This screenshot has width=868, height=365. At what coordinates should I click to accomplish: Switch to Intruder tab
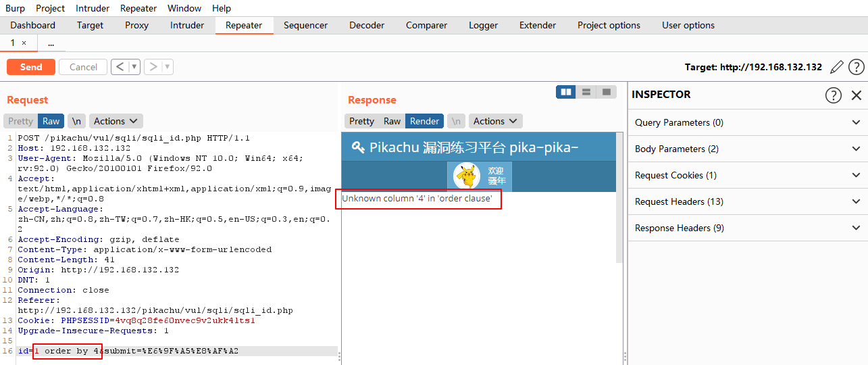[187, 25]
